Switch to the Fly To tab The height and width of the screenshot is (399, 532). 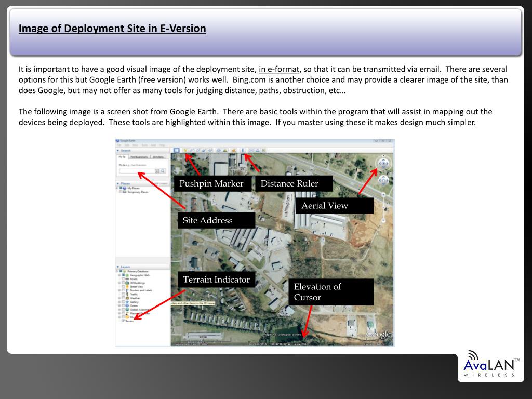(122, 157)
